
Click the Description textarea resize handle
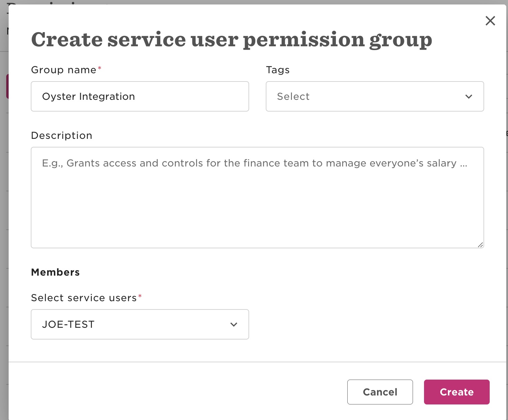pos(480,245)
